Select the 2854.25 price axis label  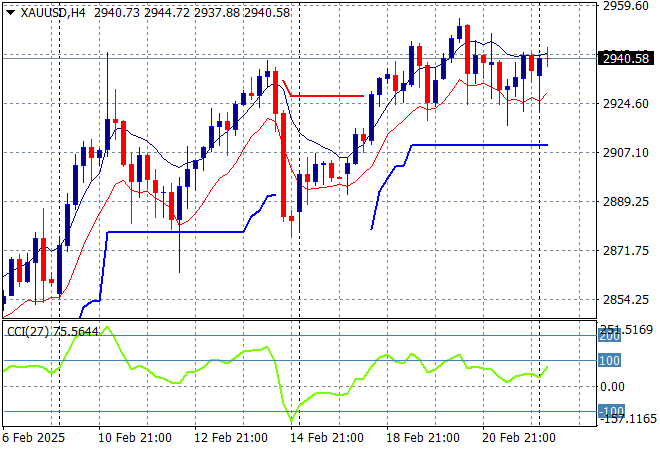pyautogui.click(x=626, y=300)
